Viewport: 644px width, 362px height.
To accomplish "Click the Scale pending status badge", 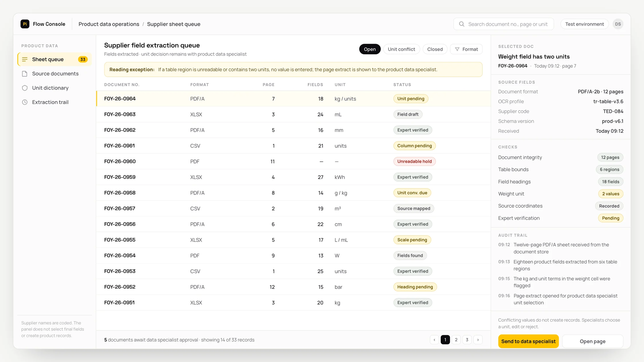I will 412,240.
